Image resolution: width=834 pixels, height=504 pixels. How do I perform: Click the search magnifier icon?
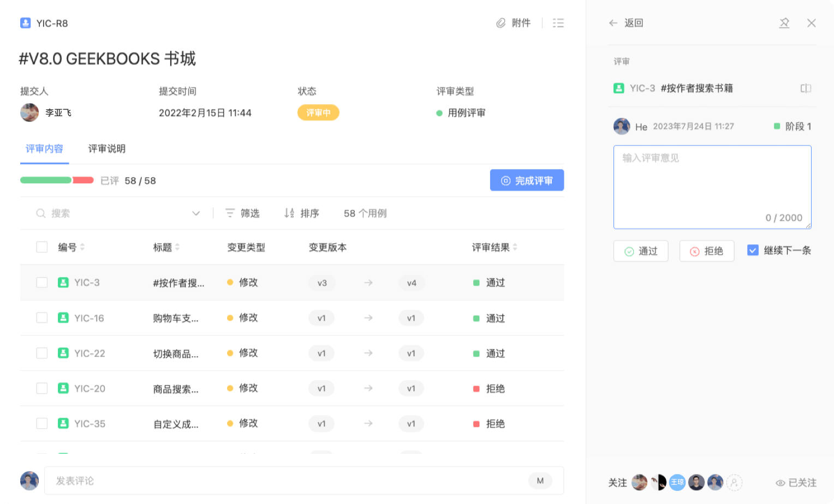(x=41, y=213)
